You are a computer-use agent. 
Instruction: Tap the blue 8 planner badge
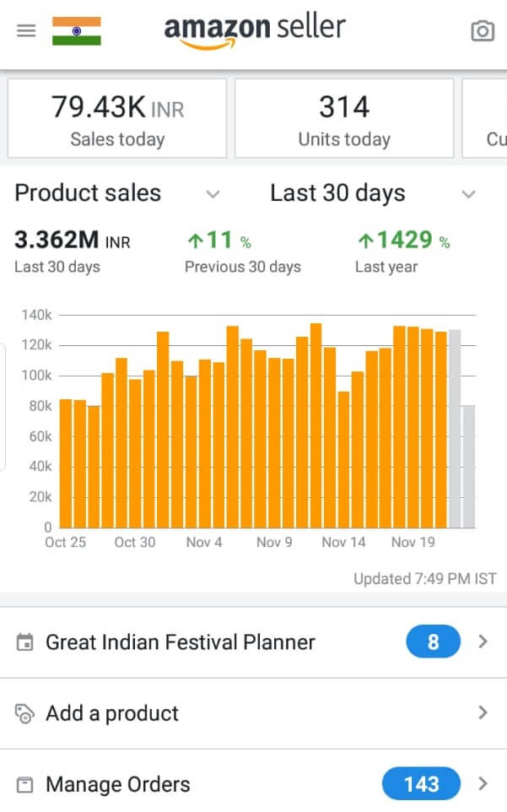tap(433, 641)
